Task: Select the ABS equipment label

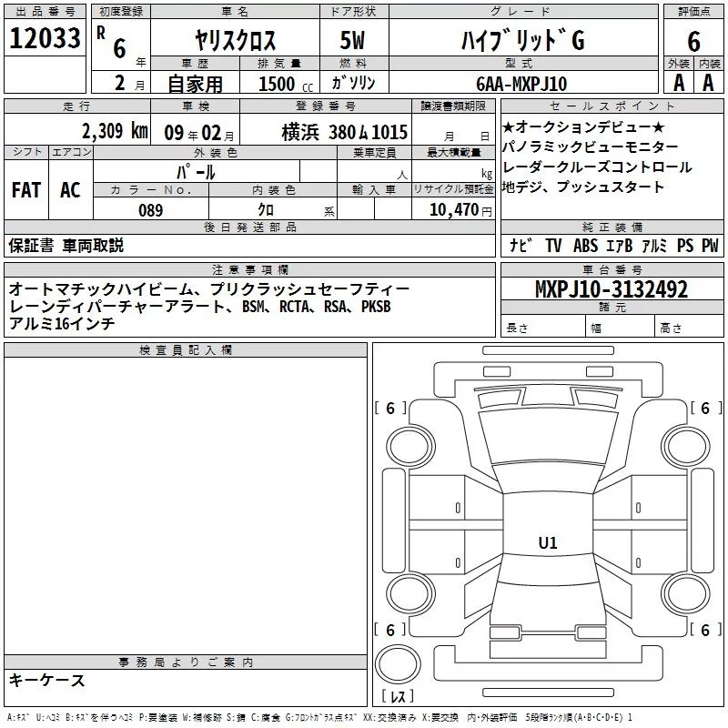Action: click(585, 245)
